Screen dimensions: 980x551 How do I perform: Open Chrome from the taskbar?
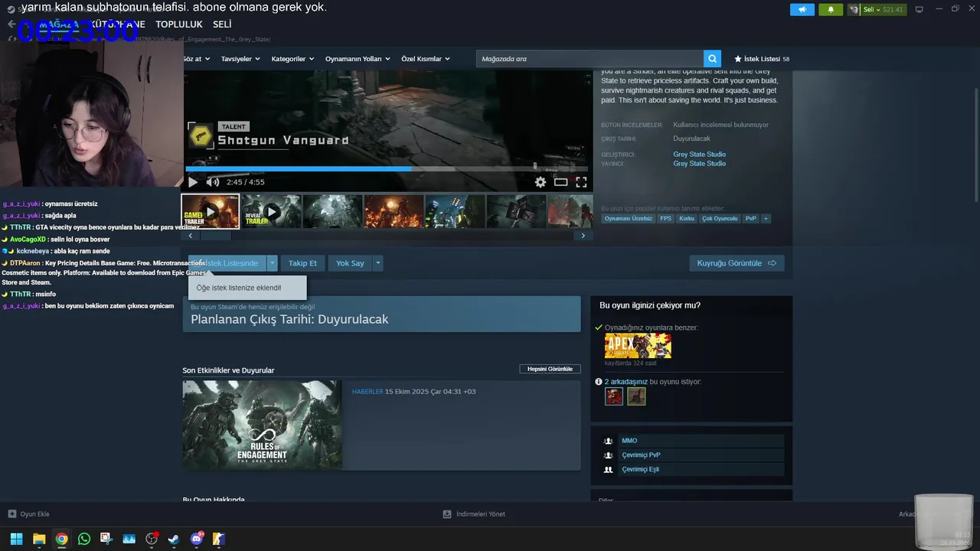[x=61, y=539]
